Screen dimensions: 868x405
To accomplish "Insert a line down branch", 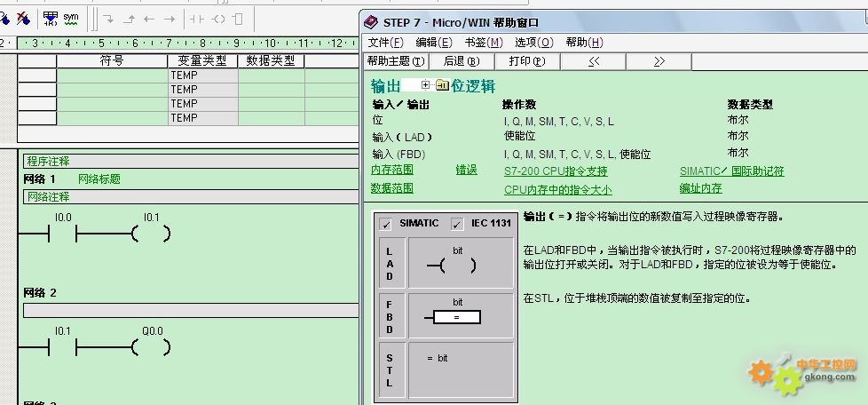I will tap(108, 20).
